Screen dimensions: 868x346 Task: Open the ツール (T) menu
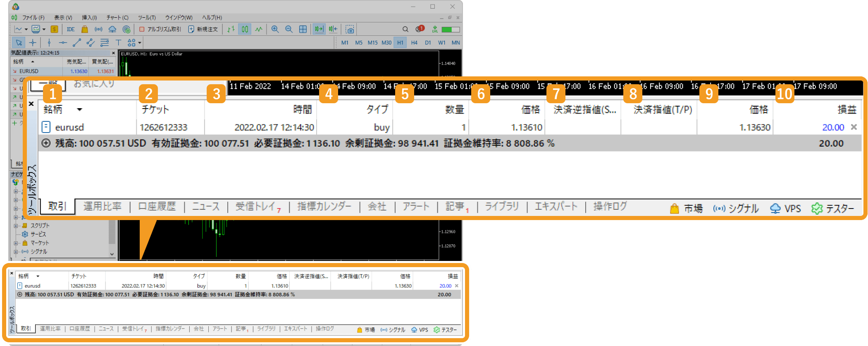(147, 17)
